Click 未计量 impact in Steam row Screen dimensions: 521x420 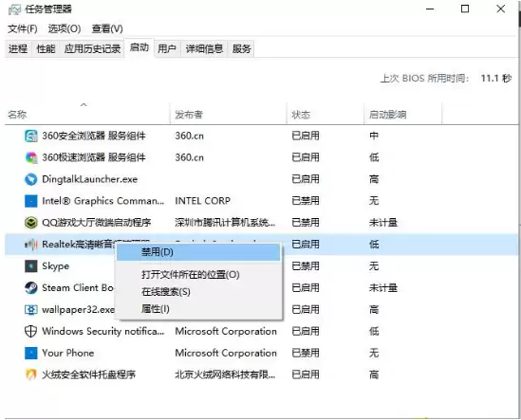pos(383,288)
